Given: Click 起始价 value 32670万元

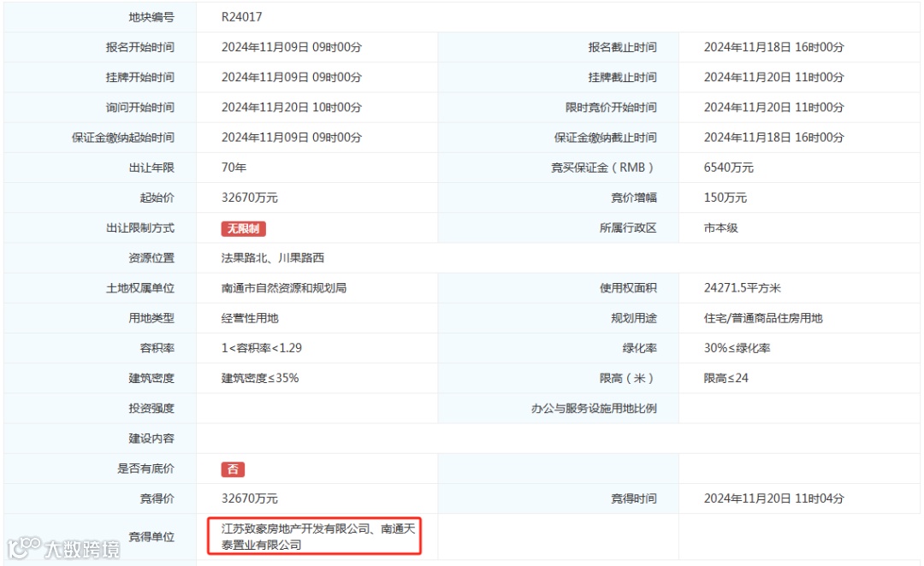Looking at the screenshot, I should 249,198.
